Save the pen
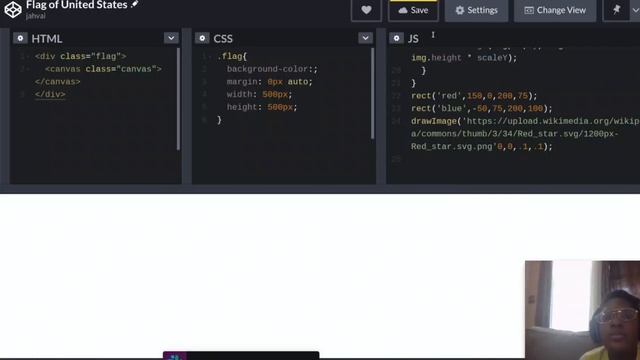 (x=413, y=10)
